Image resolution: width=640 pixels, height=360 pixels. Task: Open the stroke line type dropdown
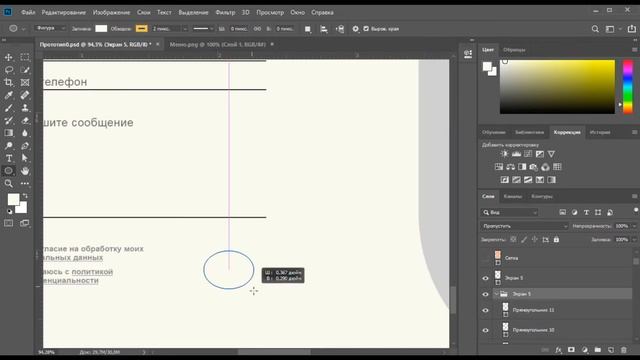(203, 29)
